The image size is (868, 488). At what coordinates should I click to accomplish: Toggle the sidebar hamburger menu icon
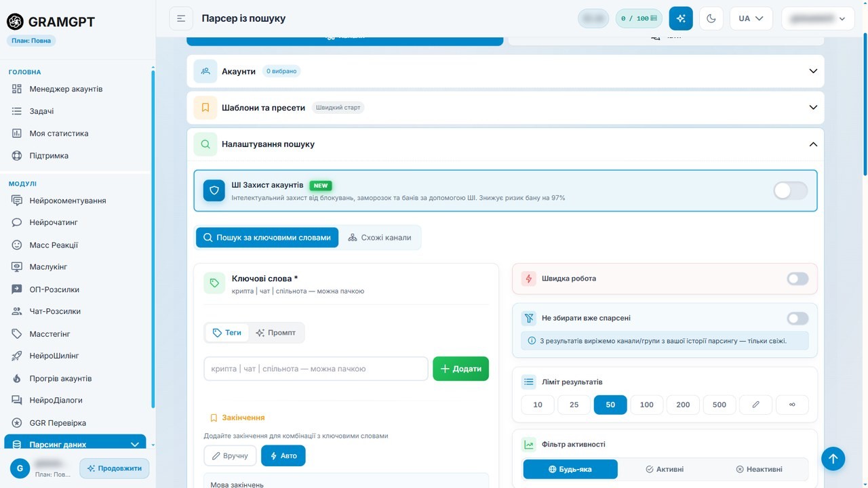click(x=181, y=18)
